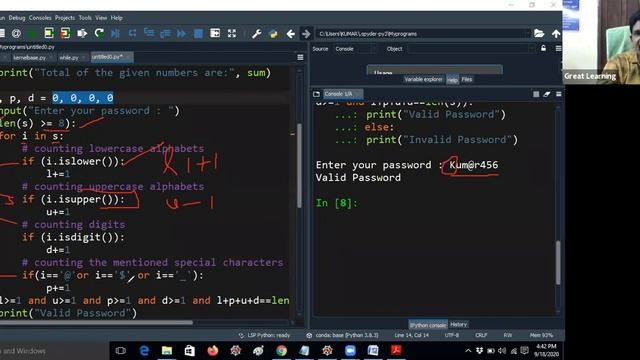
Task: Open Microsoft Edge from taskbar
Action: [x=144, y=351]
